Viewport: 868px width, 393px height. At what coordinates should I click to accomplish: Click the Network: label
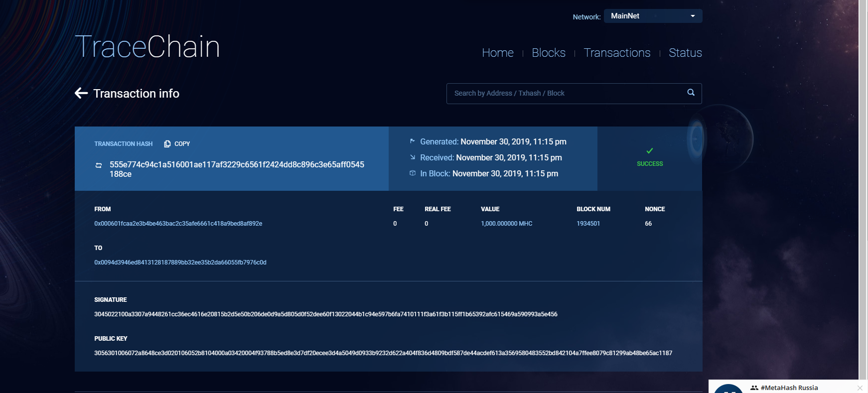point(586,17)
